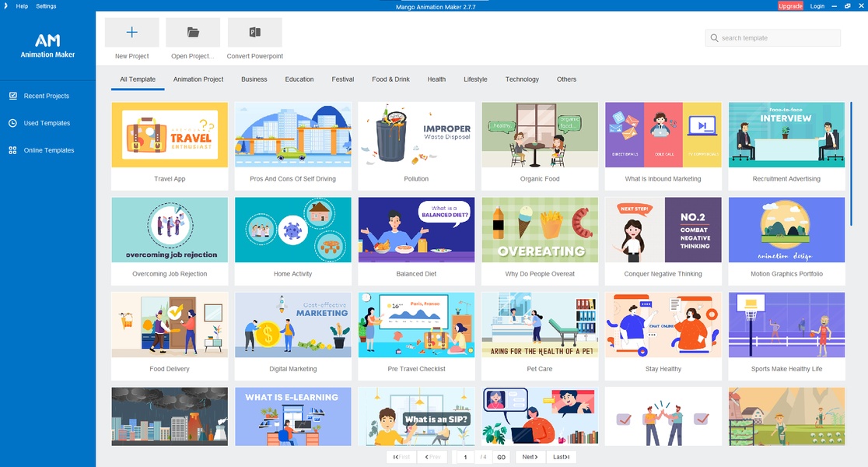
Task: Open the Settings menu
Action: click(46, 5)
